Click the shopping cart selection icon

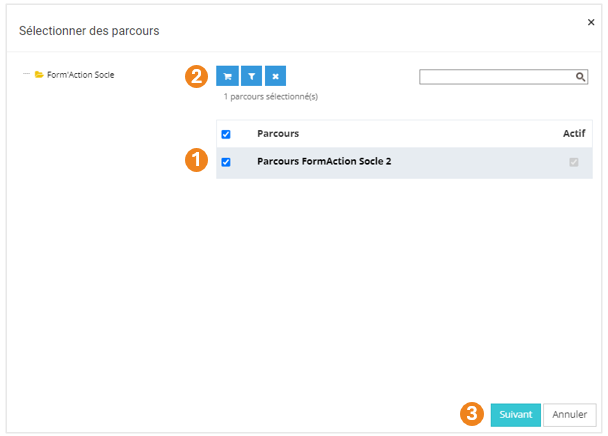coord(227,76)
